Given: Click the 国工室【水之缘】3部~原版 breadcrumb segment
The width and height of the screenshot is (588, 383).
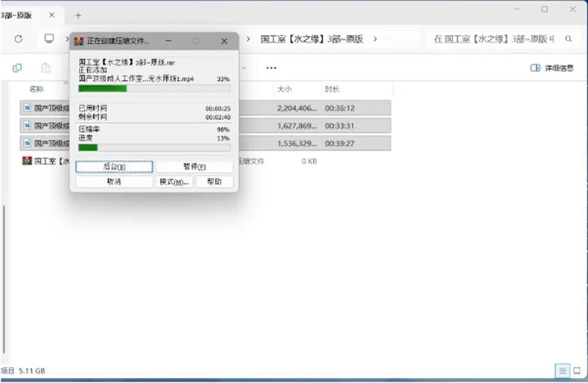Looking at the screenshot, I should [312, 39].
